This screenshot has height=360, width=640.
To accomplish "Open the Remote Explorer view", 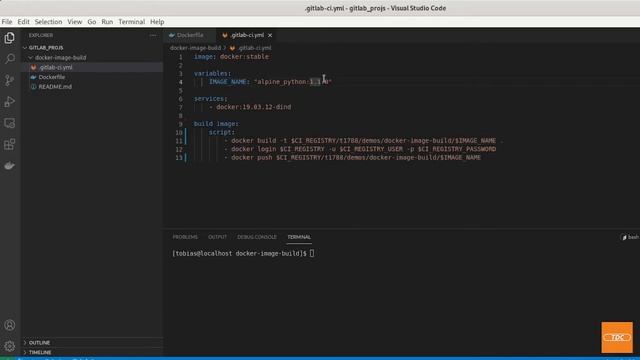I will tap(9, 123).
